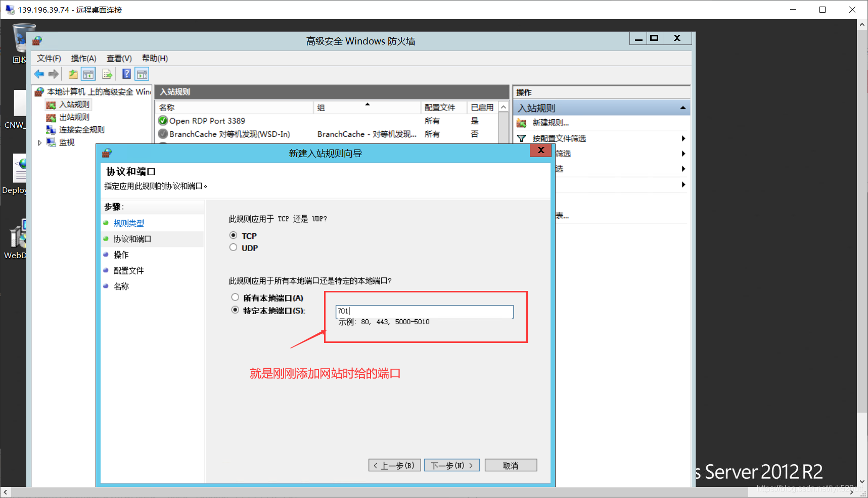Click the BranchCache 对等机发现(WSD-In) rule name
The image size is (868, 498).
tap(230, 134)
